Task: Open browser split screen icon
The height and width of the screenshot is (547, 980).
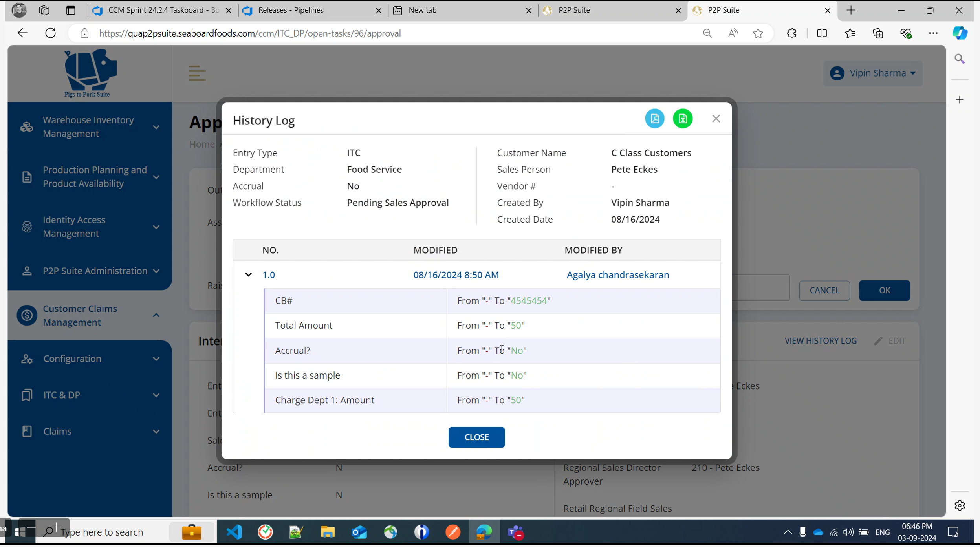Action: (x=821, y=33)
